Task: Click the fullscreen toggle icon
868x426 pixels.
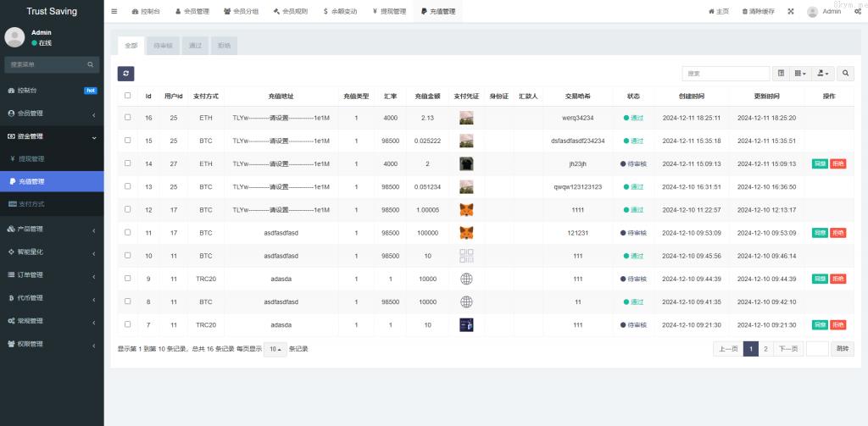Action: (791, 12)
